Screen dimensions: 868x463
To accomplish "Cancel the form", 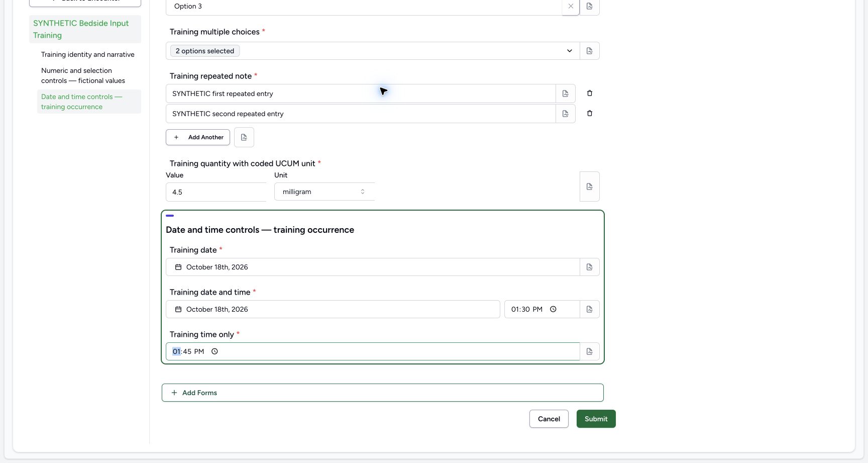I will point(549,419).
